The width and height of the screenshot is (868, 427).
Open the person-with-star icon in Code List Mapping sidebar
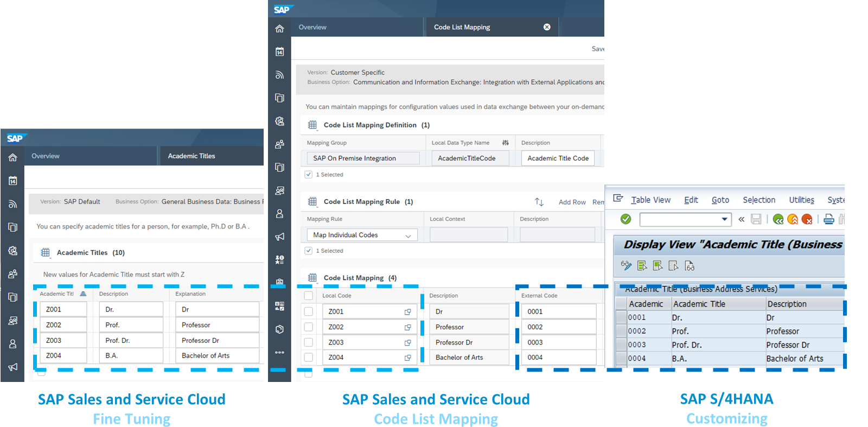tap(279, 260)
